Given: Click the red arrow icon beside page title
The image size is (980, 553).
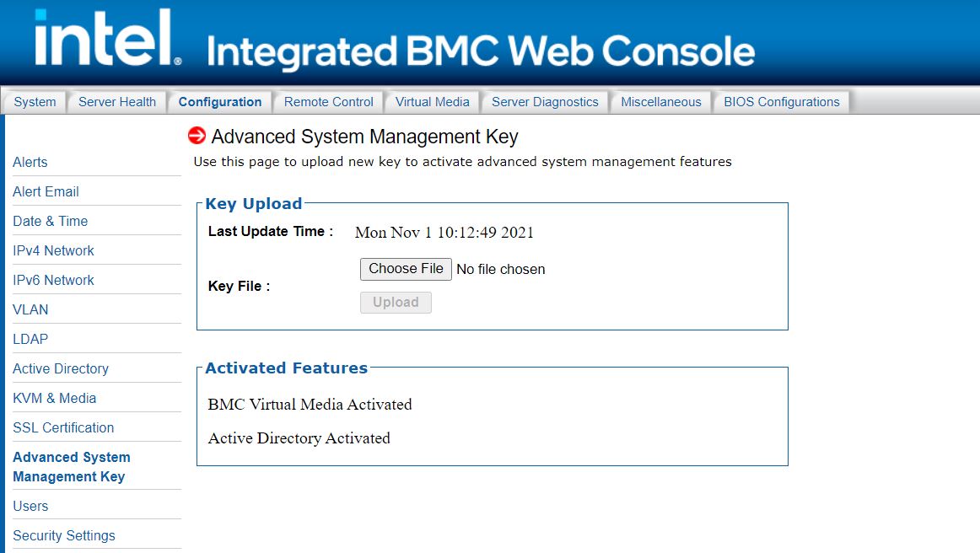Looking at the screenshot, I should pyautogui.click(x=197, y=136).
